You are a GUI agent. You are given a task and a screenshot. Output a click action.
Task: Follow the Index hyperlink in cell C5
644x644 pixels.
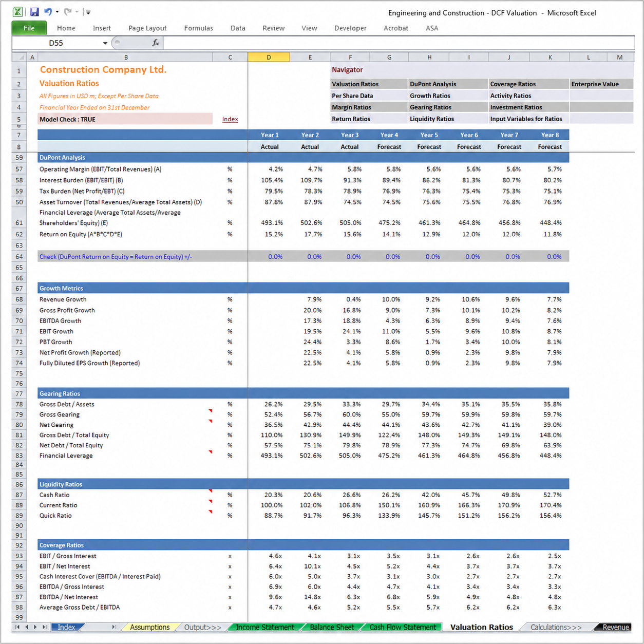click(x=230, y=119)
